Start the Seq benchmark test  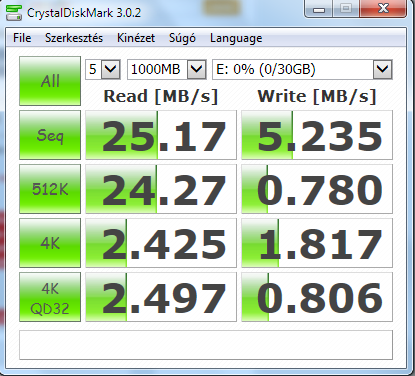(50, 135)
